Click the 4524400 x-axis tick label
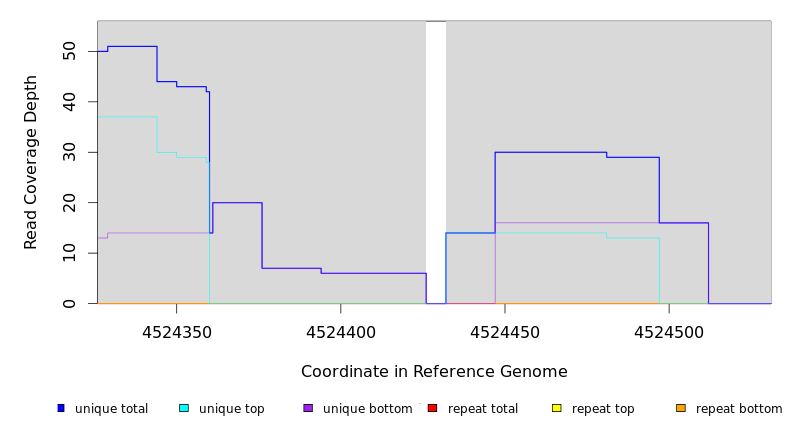792x432 pixels. (x=341, y=332)
